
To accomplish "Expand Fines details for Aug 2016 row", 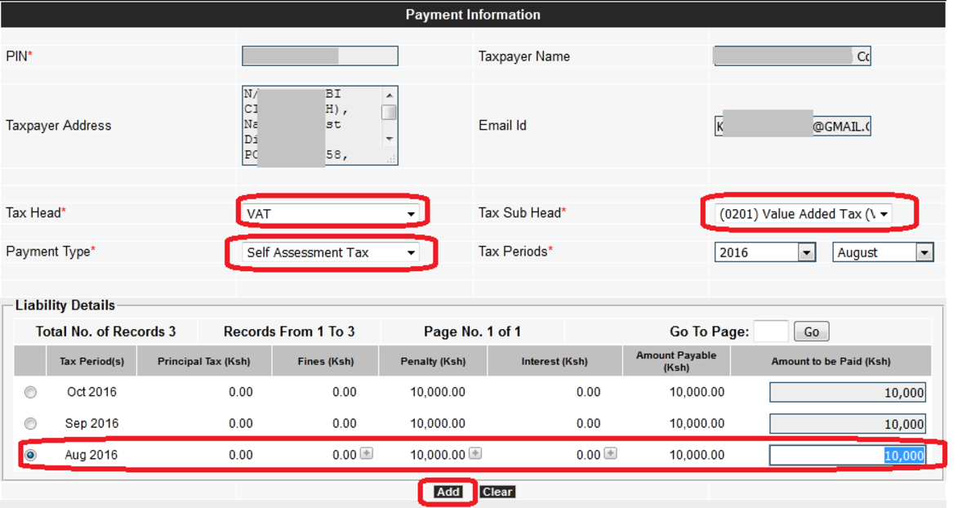I will [365, 453].
